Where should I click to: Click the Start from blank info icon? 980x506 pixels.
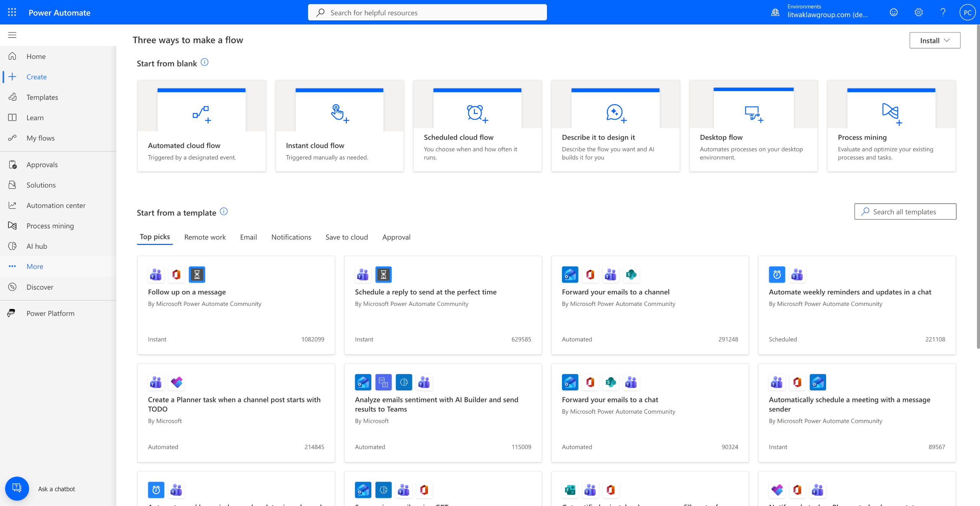[205, 62]
